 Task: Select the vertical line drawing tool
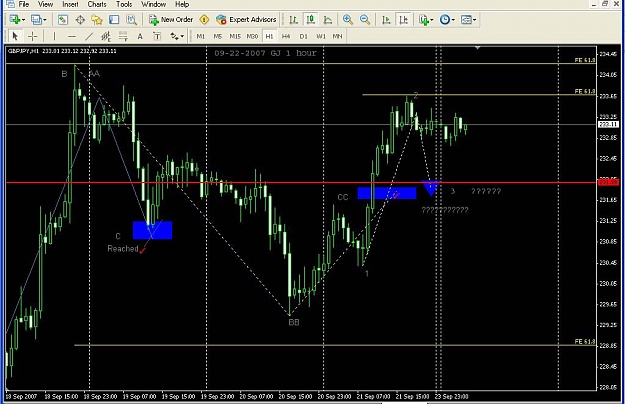point(54,36)
